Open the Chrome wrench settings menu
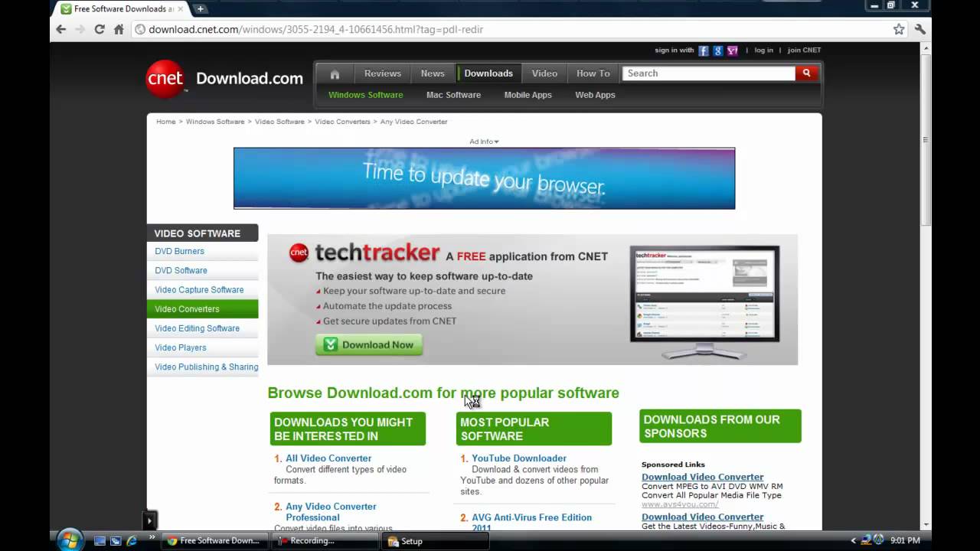This screenshot has width=980, height=551. point(920,29)
